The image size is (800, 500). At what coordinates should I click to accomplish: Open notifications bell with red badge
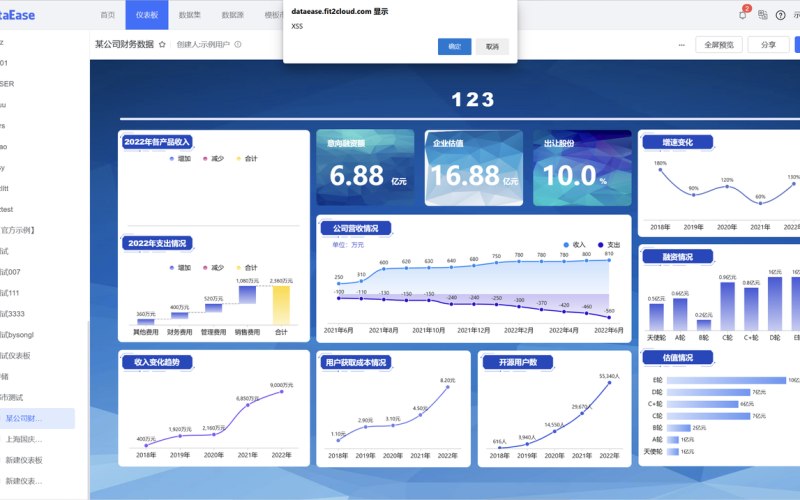(743, 14)
